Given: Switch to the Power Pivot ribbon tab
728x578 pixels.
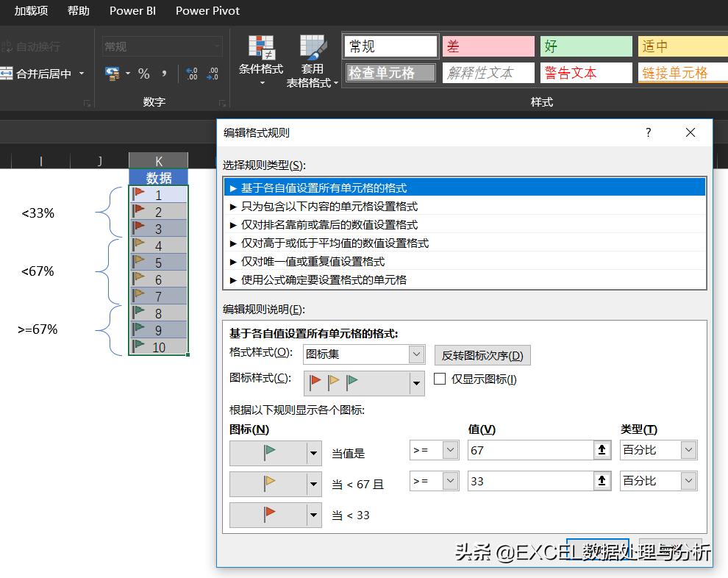Looking at the screenshot, I should click(207, 11).
